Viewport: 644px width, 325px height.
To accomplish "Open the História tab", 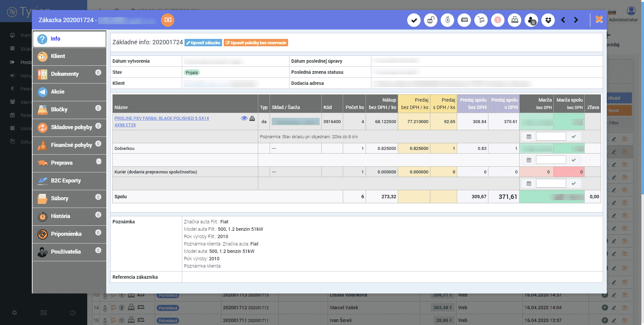I will pos(69,216).
